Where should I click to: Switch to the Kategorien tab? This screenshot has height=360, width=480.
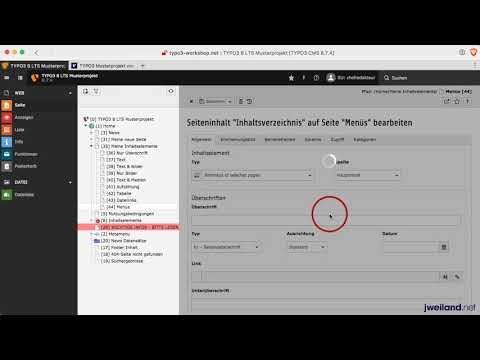[x=365, y=140]
